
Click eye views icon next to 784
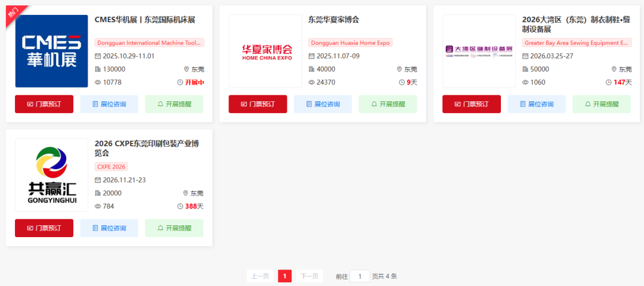coord(98,206)
